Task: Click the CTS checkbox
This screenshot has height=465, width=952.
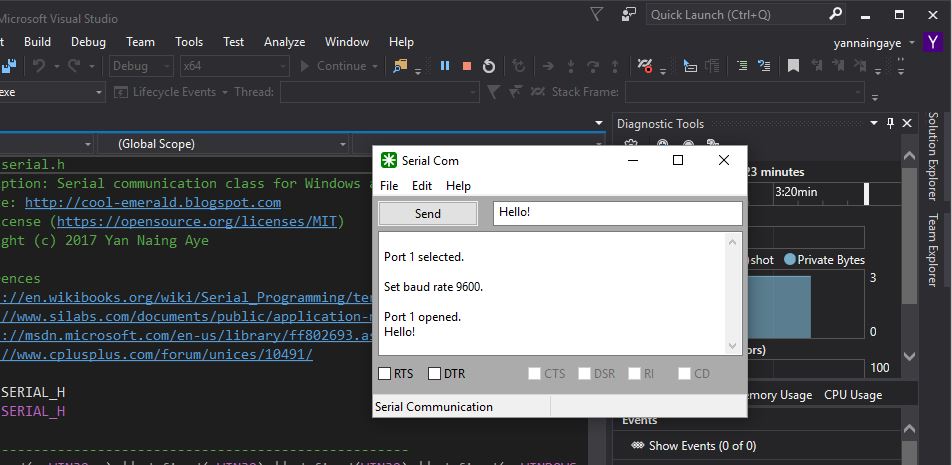Action: click(534, 374)
